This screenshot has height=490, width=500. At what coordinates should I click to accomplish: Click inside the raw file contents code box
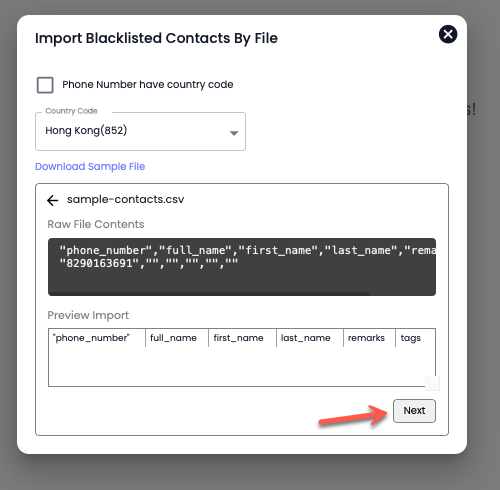pos(242,265)
